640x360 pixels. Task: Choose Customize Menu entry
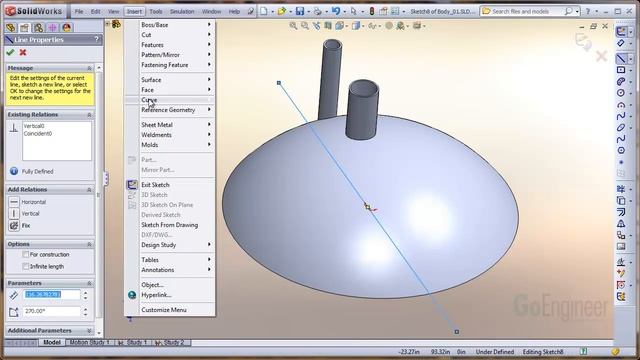click(x=170, y=310)
